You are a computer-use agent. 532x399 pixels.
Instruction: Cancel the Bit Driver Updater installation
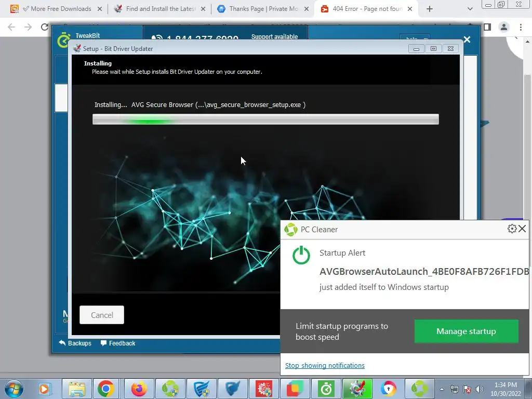[102, 315]
